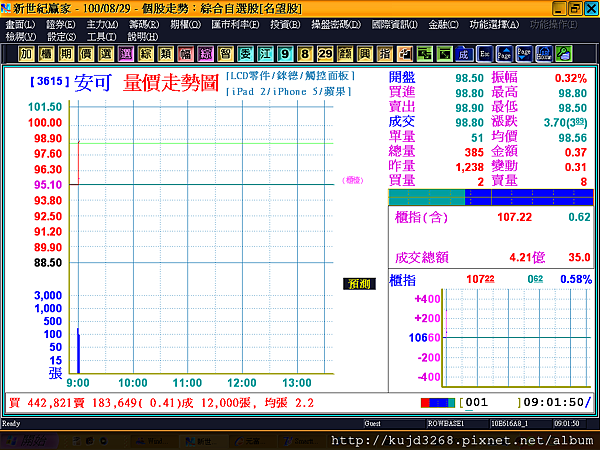Open the 投資(B) menu
600x450 pixels.
coord(285,25)
